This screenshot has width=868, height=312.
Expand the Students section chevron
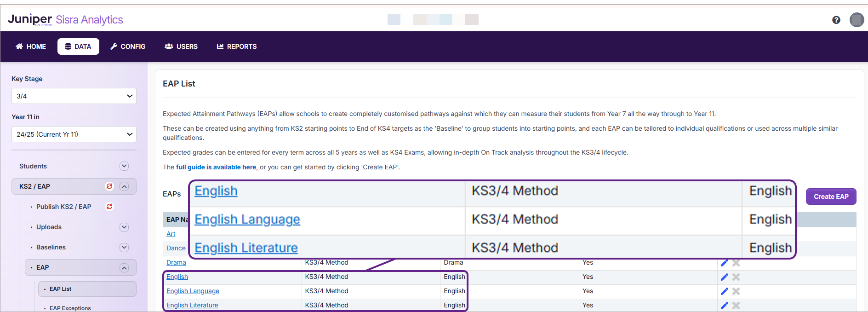coord(124,166)
